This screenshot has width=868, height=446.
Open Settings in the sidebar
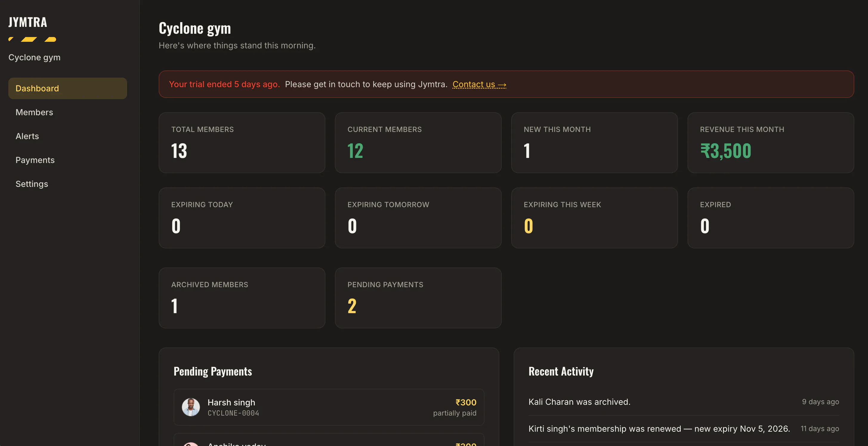tap(67, 184)
